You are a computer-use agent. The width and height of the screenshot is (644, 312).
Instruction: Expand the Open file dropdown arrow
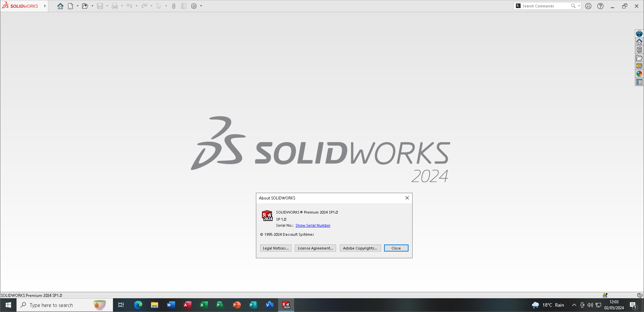92,6
